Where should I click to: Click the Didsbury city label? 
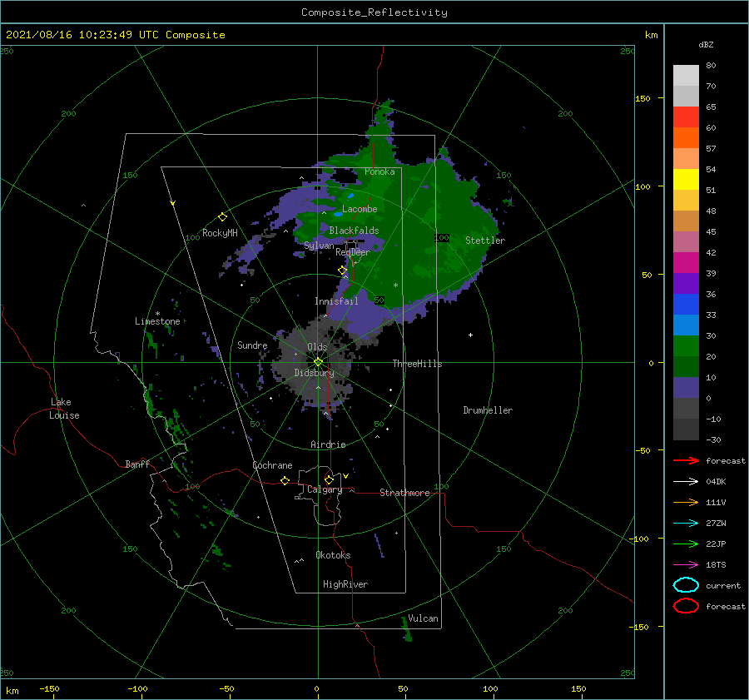tap(314, 373)
